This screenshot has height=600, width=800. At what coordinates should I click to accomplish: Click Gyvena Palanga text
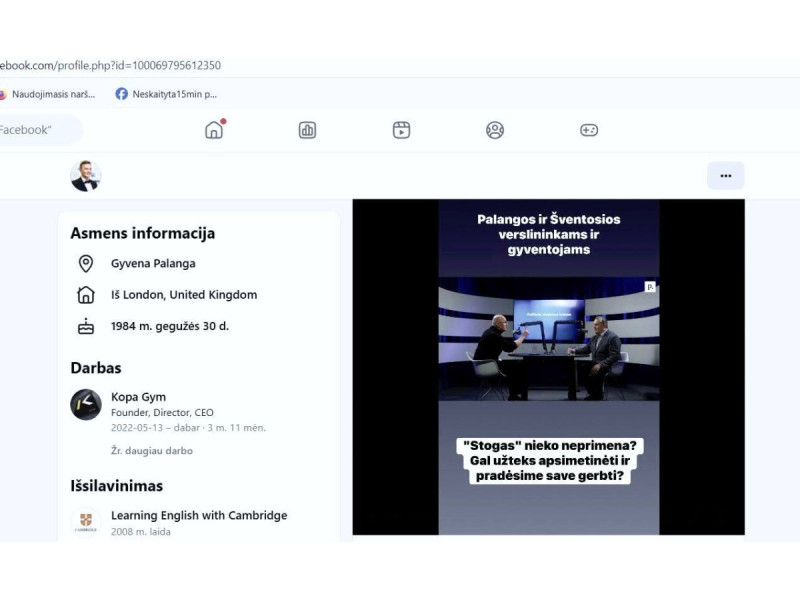click(153, 263)
